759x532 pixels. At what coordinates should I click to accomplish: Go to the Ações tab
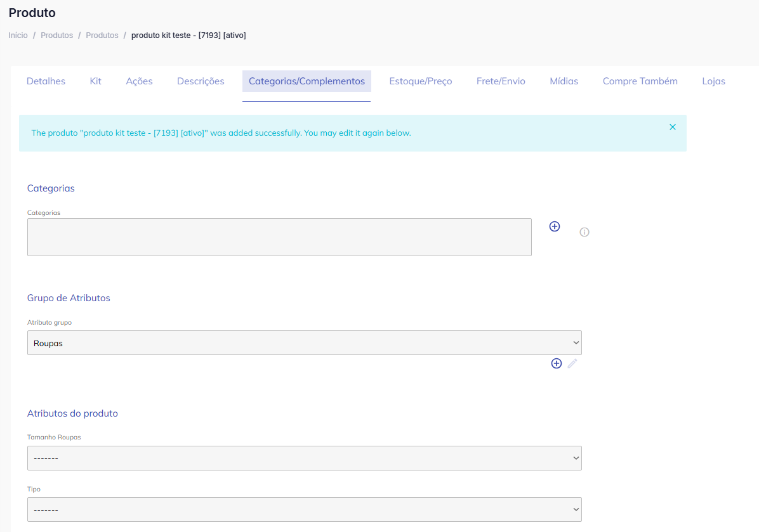coord(139,81)
